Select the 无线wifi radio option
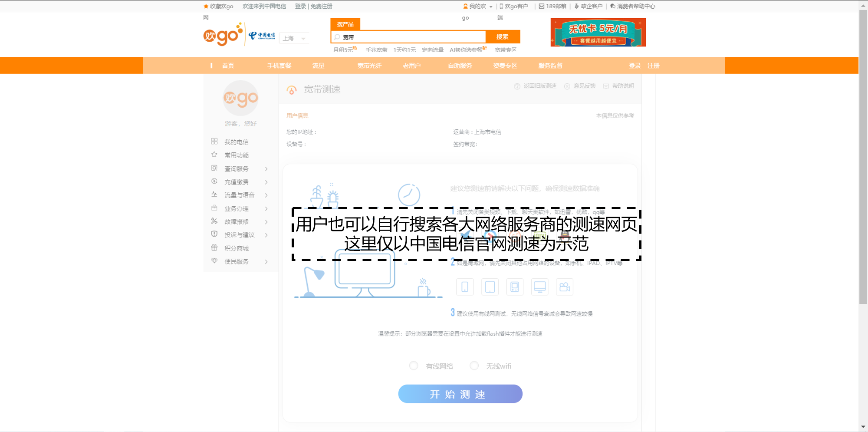Image resolution: width=868 pixels, height=432 pixels. (x=474, y=366)
